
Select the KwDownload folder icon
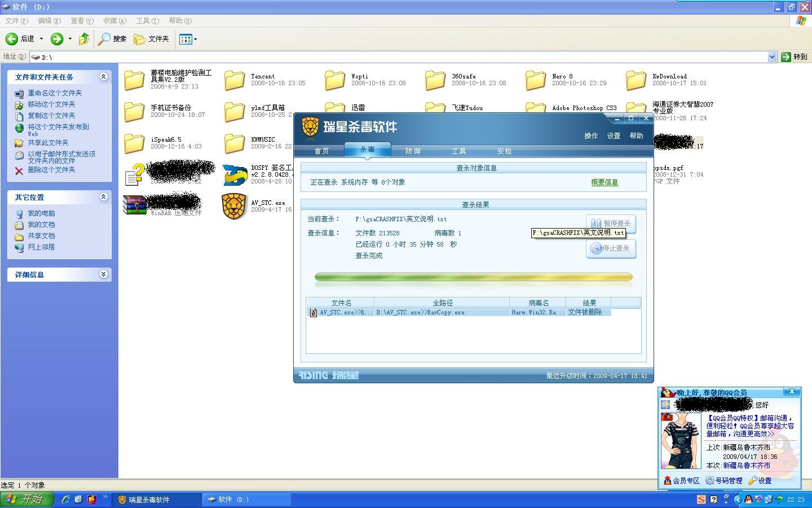click(636, 80)
